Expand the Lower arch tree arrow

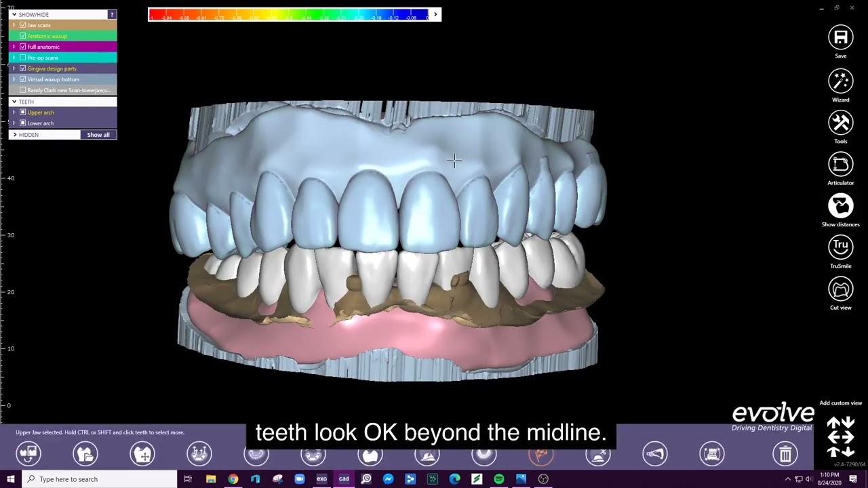[x=14, y=123]
